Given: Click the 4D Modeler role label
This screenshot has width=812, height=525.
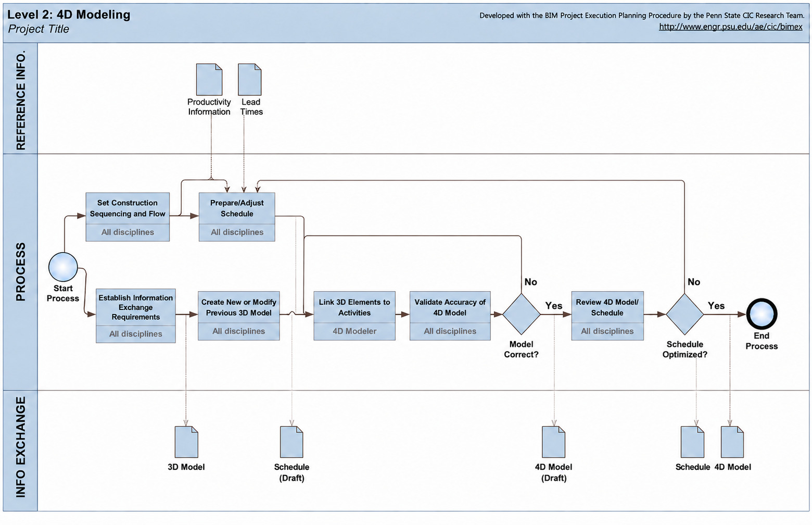Looking at the screenshot, I should click(354, 331).
